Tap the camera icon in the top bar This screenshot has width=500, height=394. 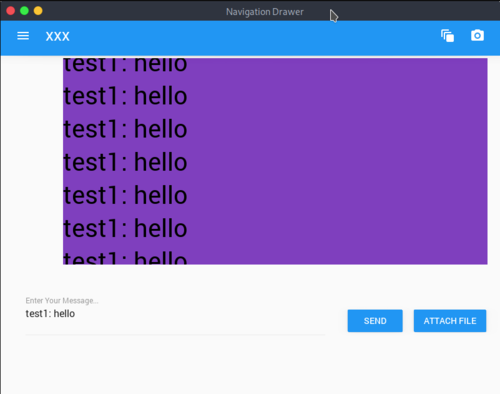click(x=477, y=35)
